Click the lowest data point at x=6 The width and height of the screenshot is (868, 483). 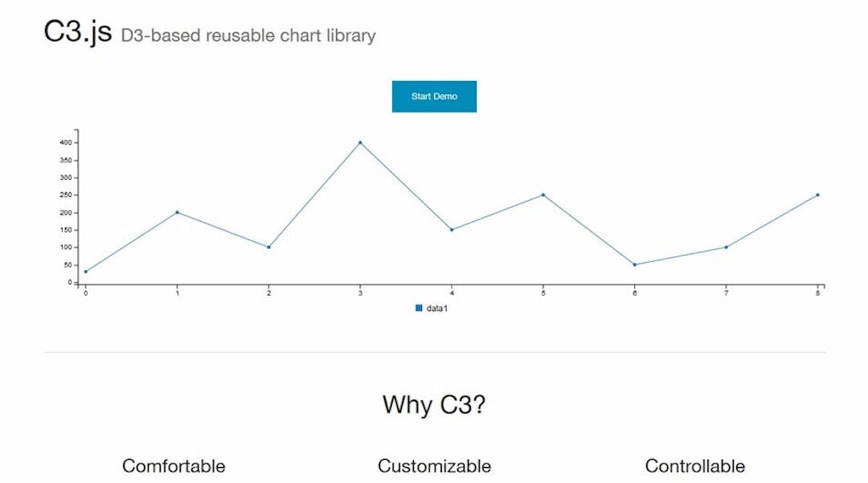click(634, 264)
